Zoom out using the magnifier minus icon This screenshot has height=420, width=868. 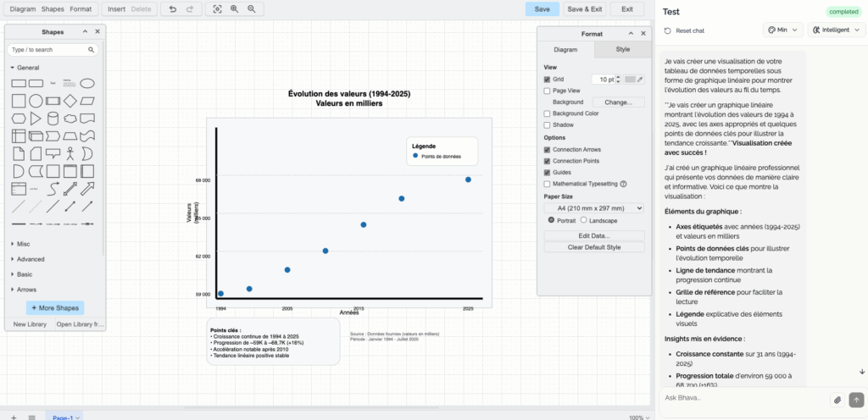click(252, 9)
